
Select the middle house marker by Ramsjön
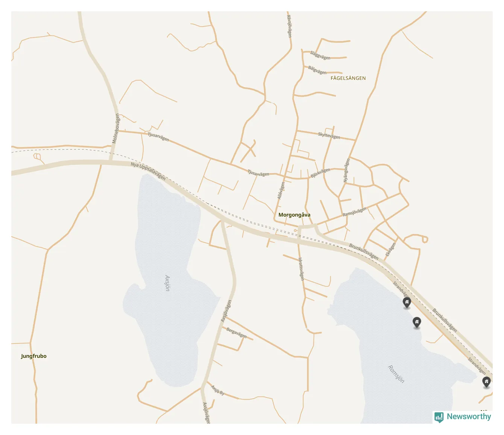click(417, 322)
